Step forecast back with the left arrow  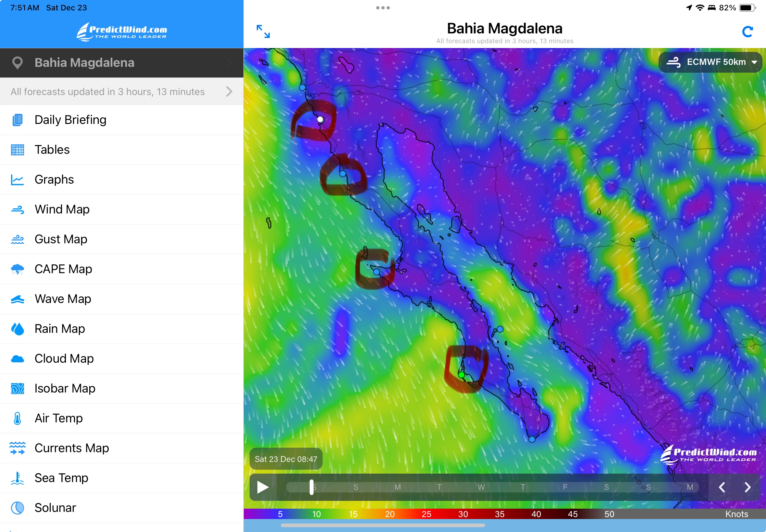coord(722,487)
